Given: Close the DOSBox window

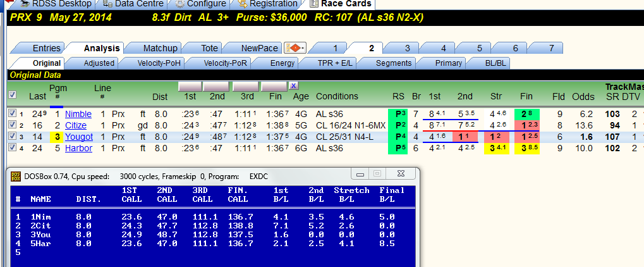Looking at the screenshot, I should tap(401, 175).
